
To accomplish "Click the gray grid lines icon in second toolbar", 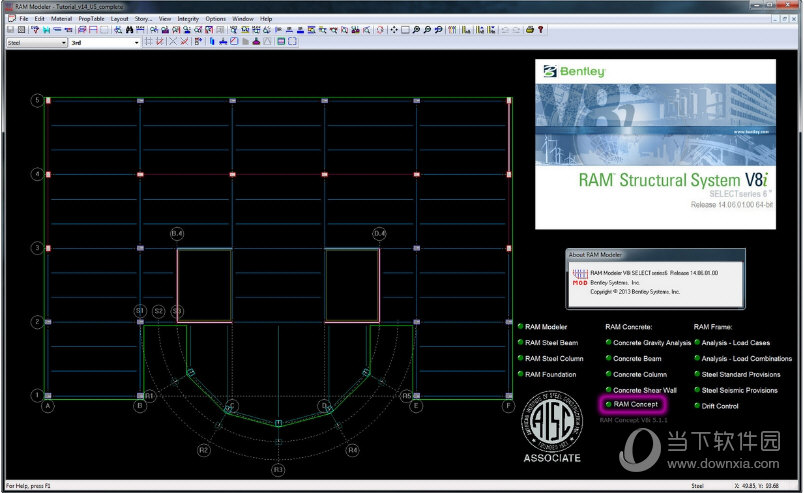I will (x=148, y=42).
